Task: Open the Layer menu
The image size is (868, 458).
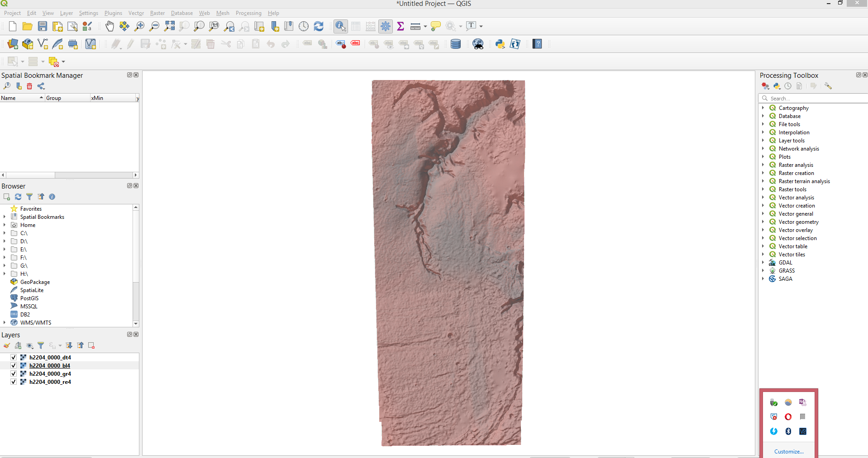Action: coord(67,13)
